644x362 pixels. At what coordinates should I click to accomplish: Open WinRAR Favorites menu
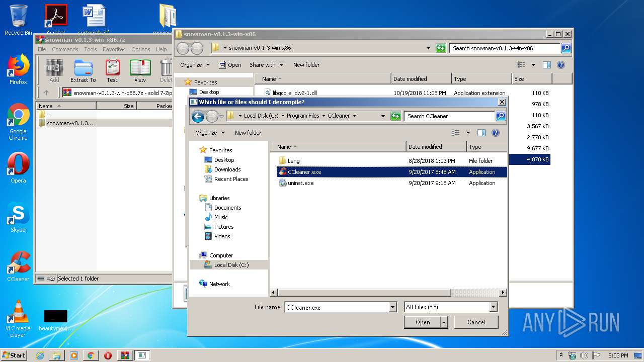click(114, 49)
